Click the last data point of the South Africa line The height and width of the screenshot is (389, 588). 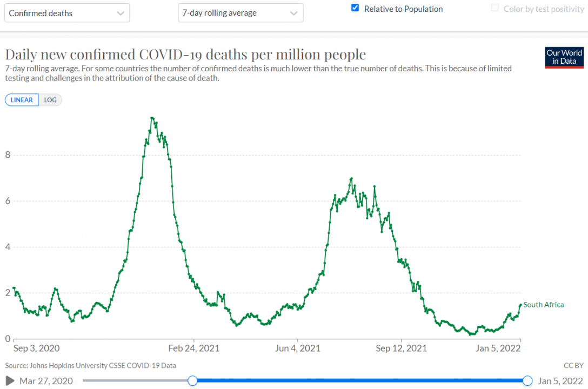point(520,305)
